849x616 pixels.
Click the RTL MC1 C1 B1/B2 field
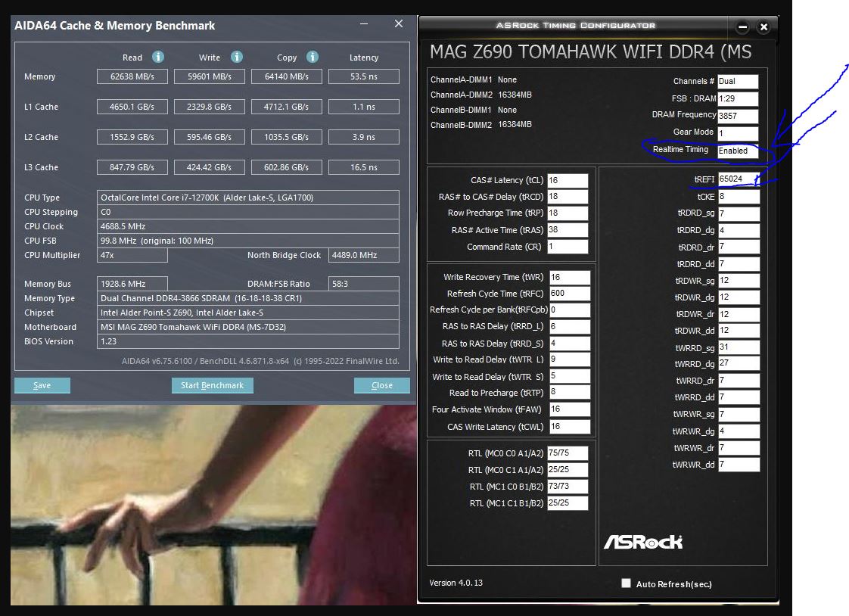point(568,503)
